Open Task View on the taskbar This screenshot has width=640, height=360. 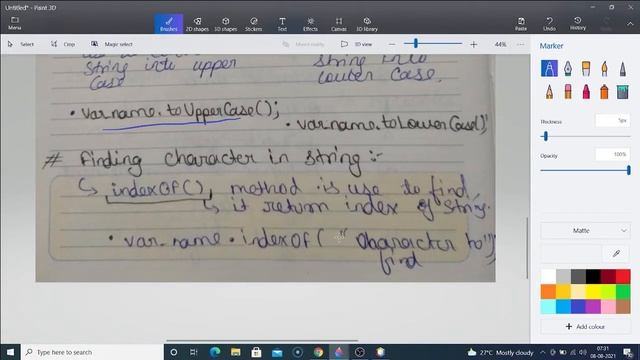(x=194, y=352)
